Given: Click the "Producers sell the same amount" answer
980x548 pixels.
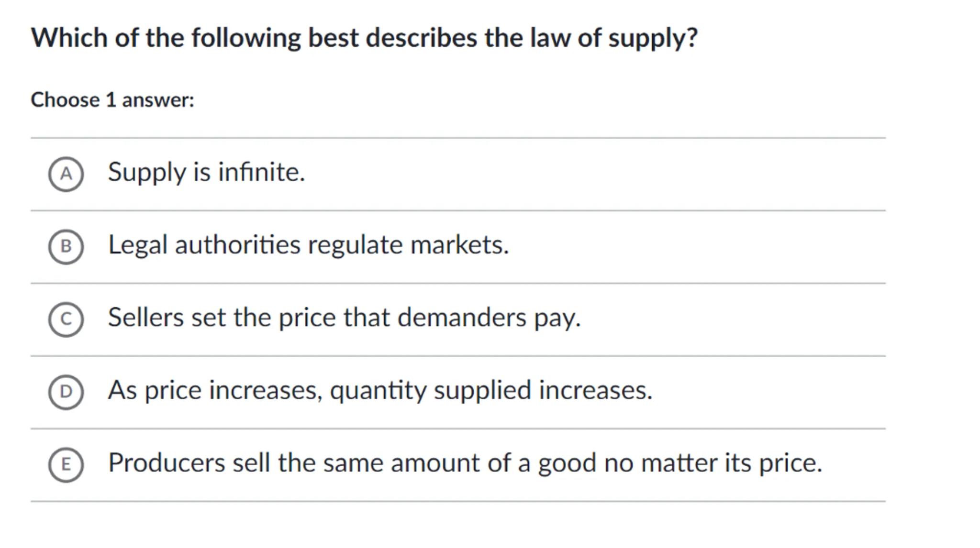Looking at the screenshot, I should [465, 463].
